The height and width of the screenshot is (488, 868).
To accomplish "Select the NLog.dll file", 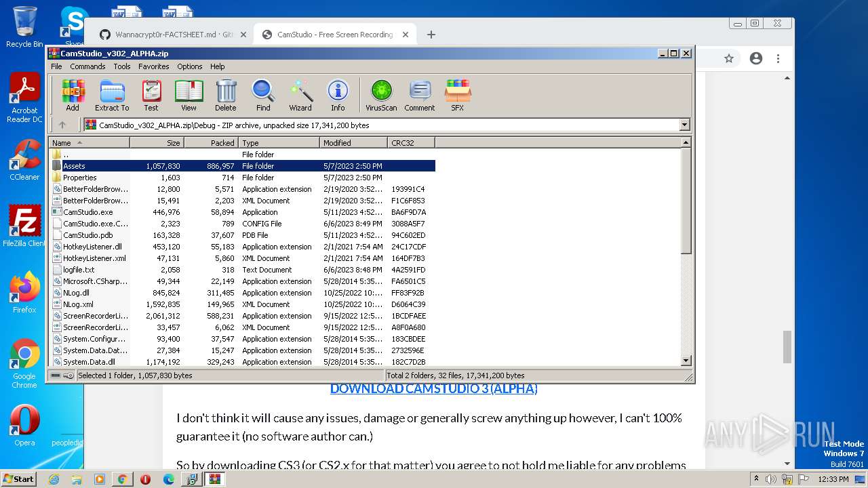I will 243,293.
